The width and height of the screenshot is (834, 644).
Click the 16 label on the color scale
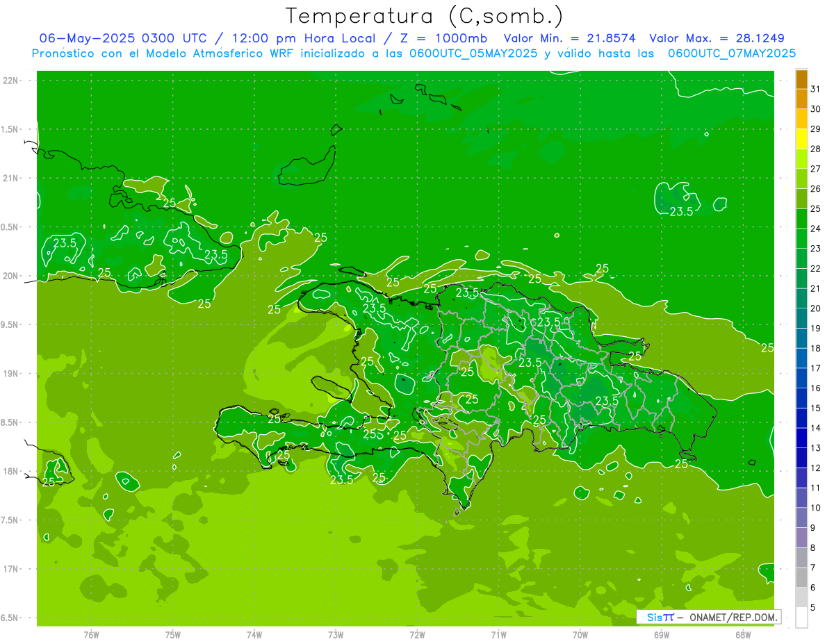[816, 388]
